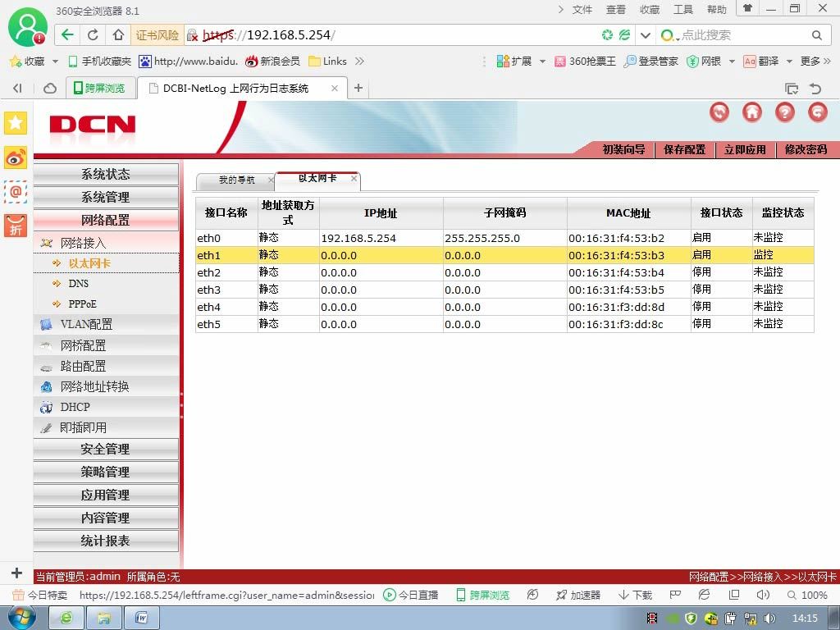Click the DCN home round icon
Screen dimensions: 840x630
(752, 112)
